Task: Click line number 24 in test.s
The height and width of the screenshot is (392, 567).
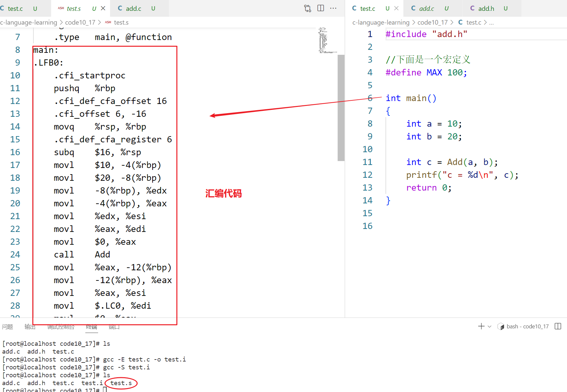Action: tap(15, 255)
